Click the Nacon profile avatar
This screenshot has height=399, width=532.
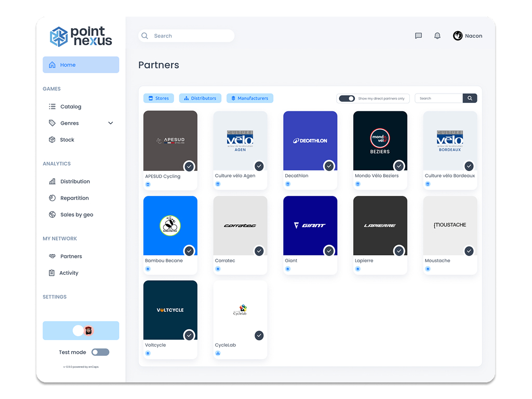pos(458,36)
